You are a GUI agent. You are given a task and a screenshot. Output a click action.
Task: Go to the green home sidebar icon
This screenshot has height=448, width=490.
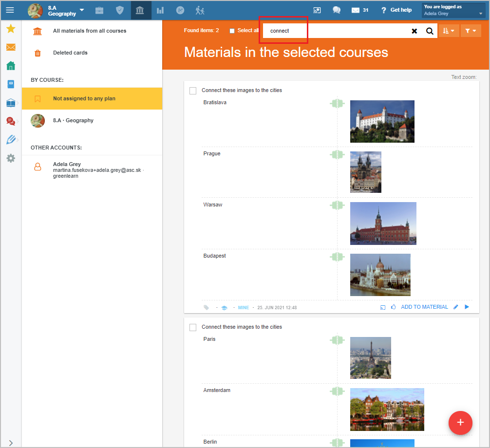click(11, 66)
